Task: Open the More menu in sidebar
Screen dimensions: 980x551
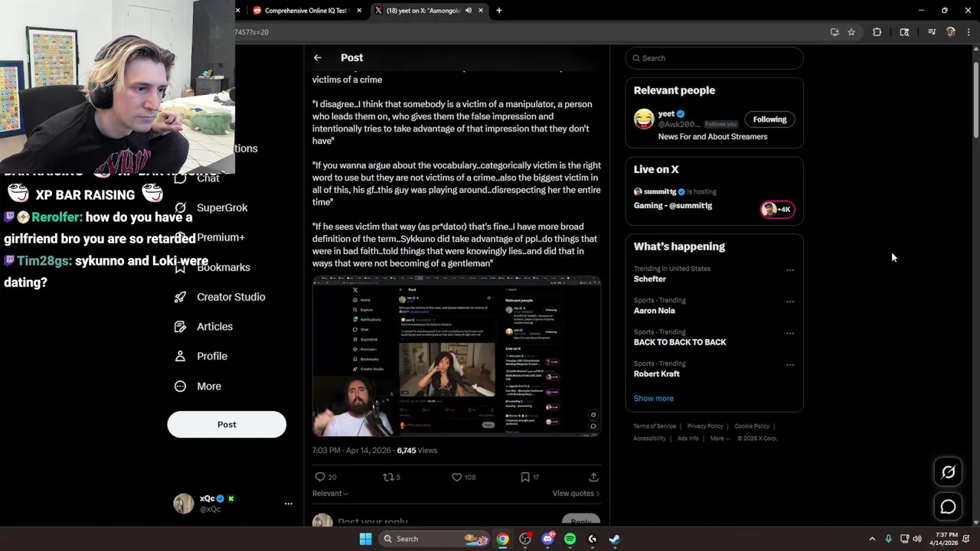Action: point(198,386)
